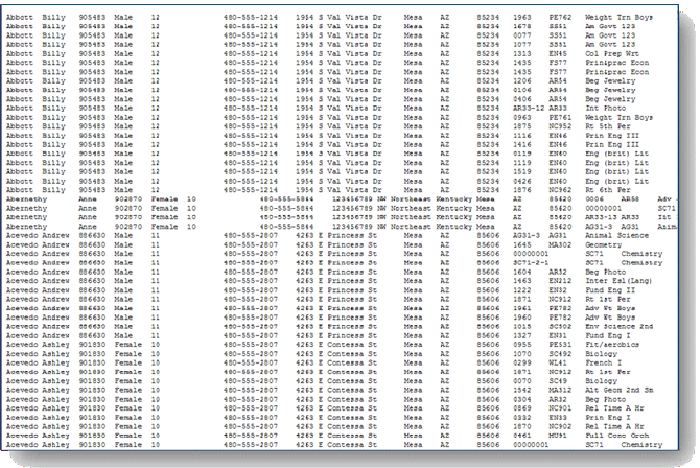
Task: Click course code SC492
Action: coord(560,354)
